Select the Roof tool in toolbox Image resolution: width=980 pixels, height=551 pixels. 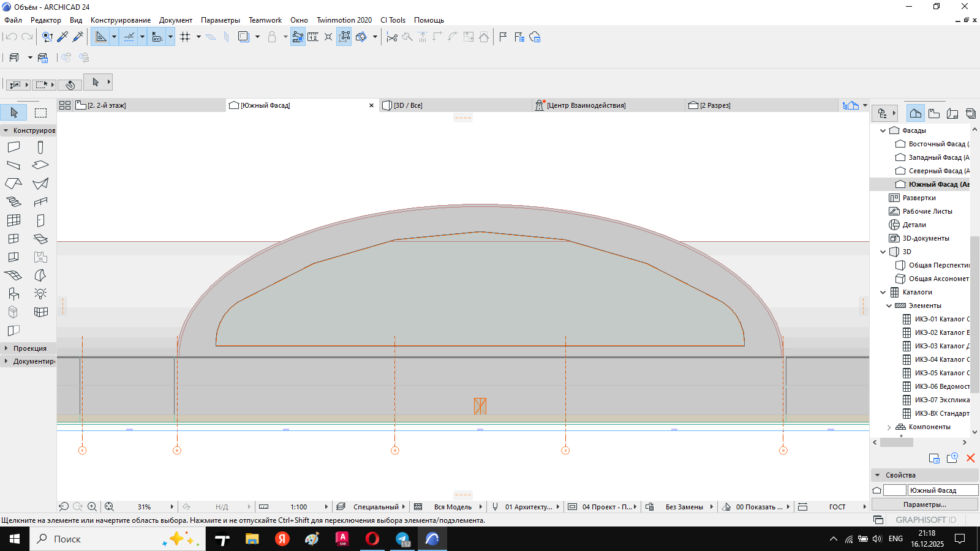click(x=13, y=184)
